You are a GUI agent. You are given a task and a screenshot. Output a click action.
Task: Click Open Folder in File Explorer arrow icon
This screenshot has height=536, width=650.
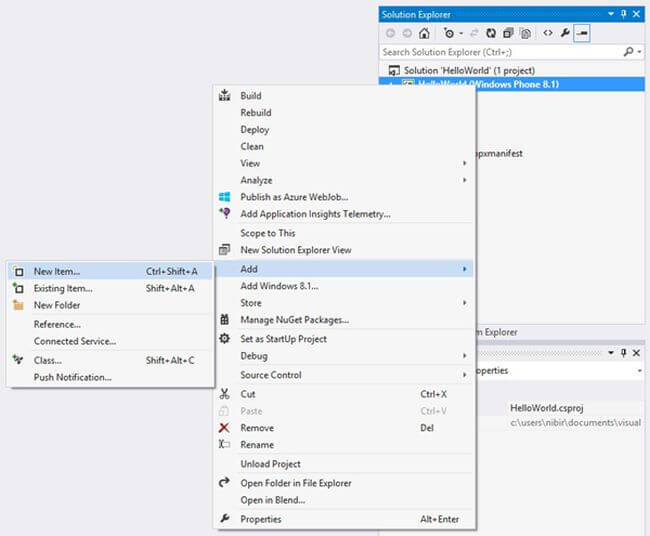tap(224, 482)
